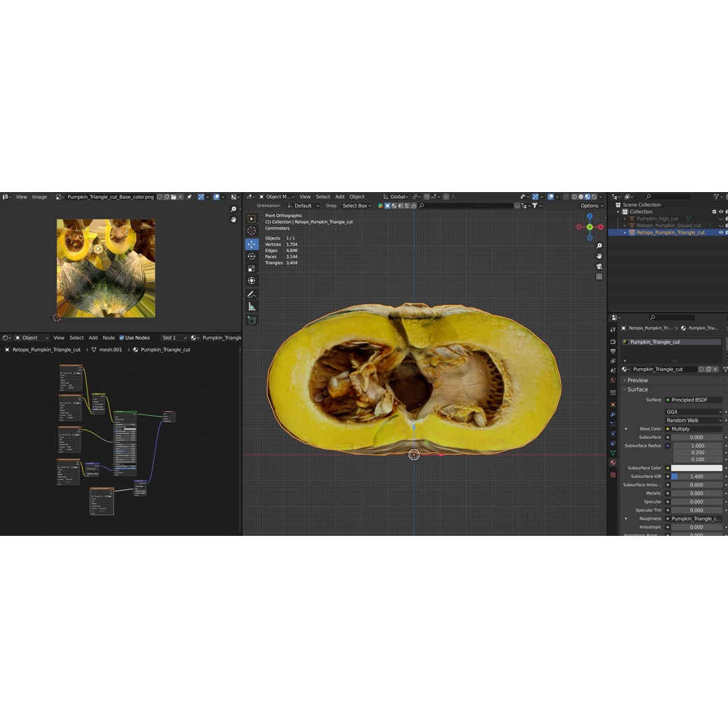Click the zoom icon in the image editor
Screen dimensions: 728x728
[233, 210]
